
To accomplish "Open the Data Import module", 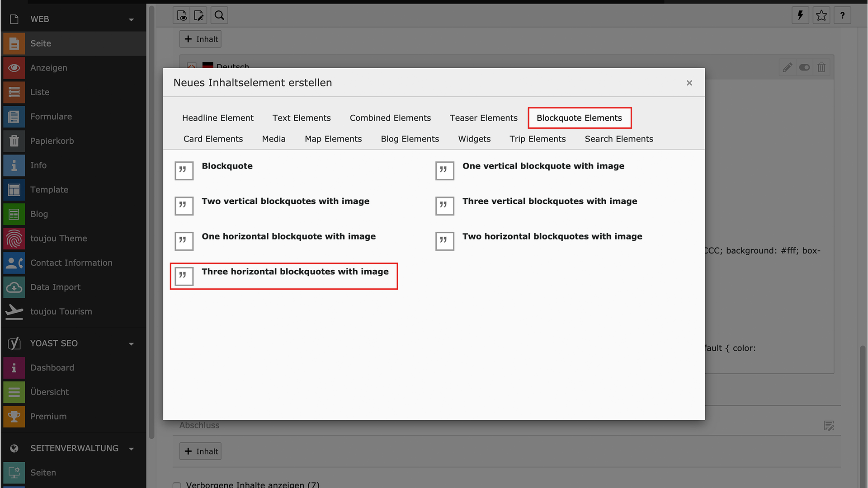I will tap(55, 287).
